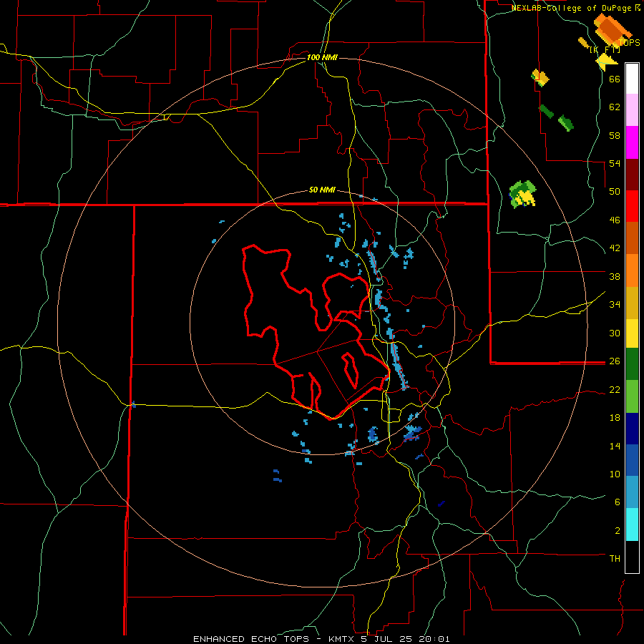The width and height of the screenshot is (644, 644).
Task: Click the yellow legend swatch
Action: pyautogui.click(x=632, y=333)
